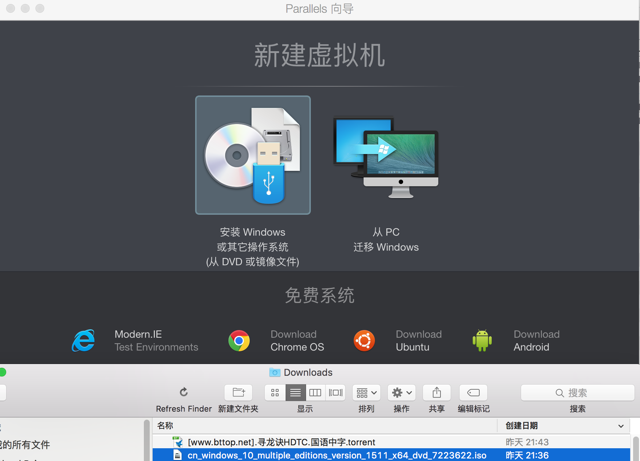Switch Finder to list view

(295, 392)
